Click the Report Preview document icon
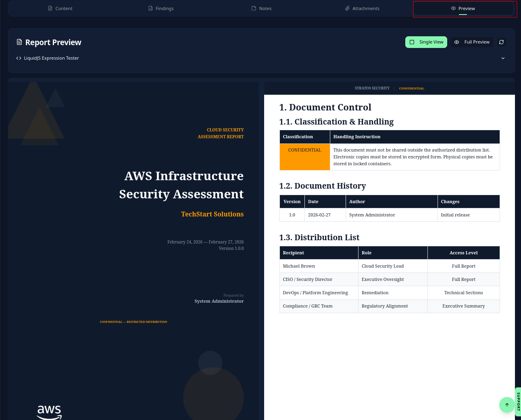This screenshot has width=521, height=420. [19, 42]
